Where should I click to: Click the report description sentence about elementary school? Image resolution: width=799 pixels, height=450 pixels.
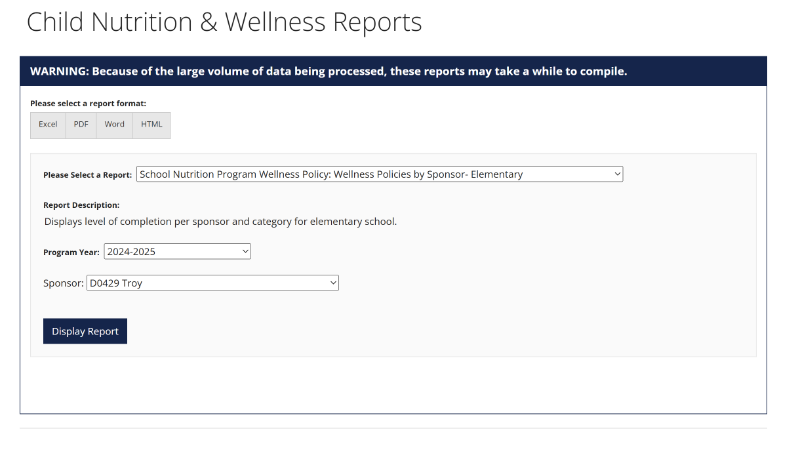click(x=220, y=221)
